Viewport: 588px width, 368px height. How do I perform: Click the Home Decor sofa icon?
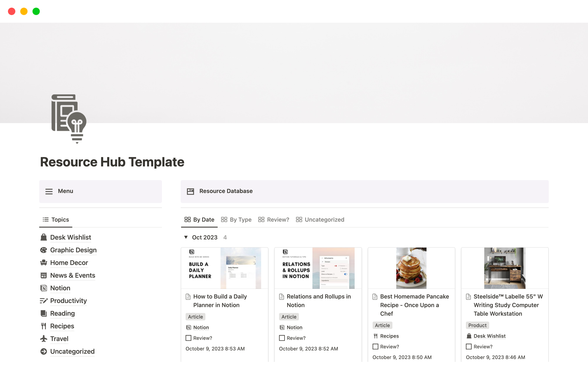(43, 263)
